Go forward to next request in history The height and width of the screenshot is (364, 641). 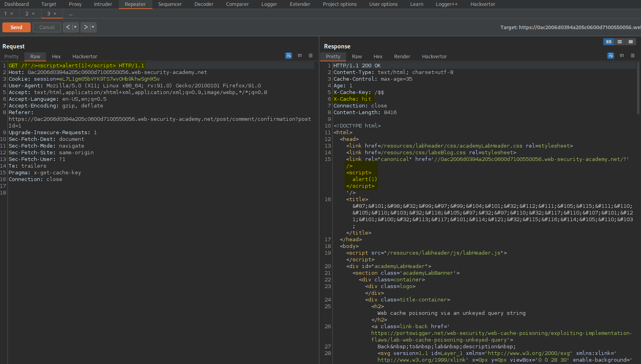pos(85,27)
